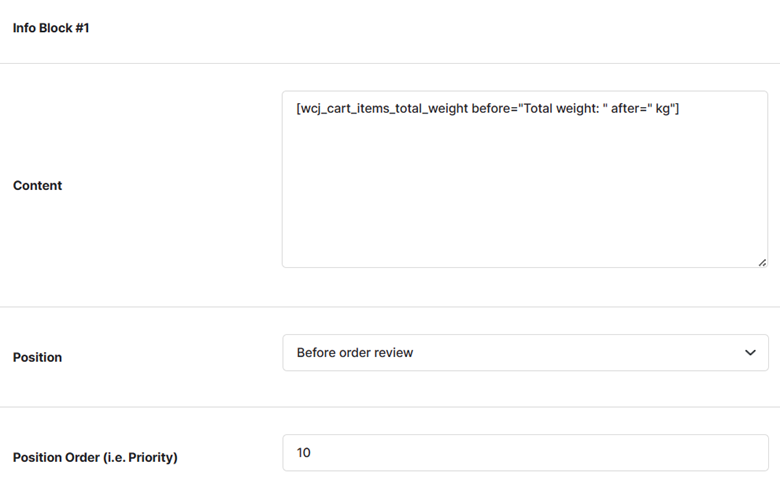Screen dimensions: 780x502
Task: Click the value 10 in the priority field
Action: point(303,453)
